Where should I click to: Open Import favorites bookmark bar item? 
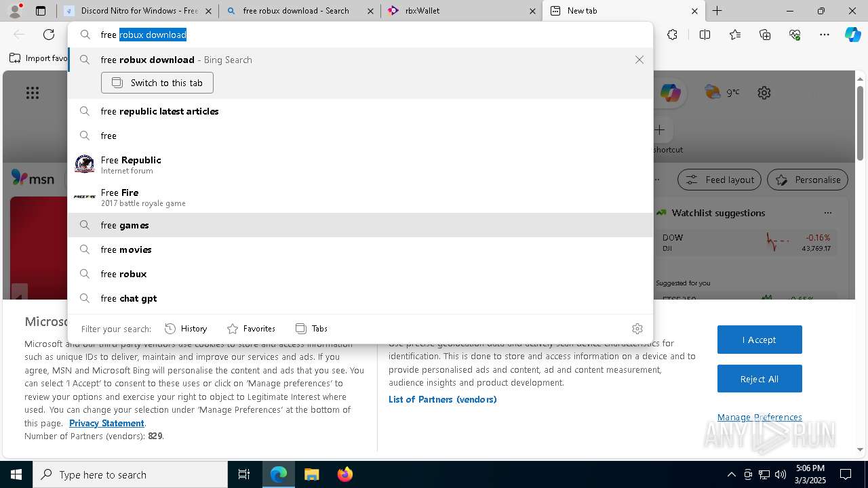(x=39, y=58)
